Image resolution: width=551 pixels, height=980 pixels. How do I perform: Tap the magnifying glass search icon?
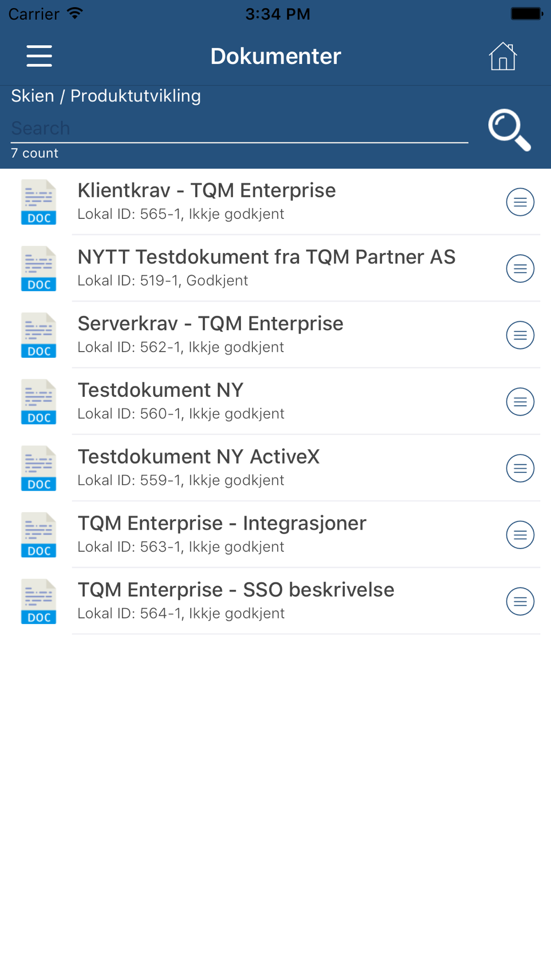[510, 130]
